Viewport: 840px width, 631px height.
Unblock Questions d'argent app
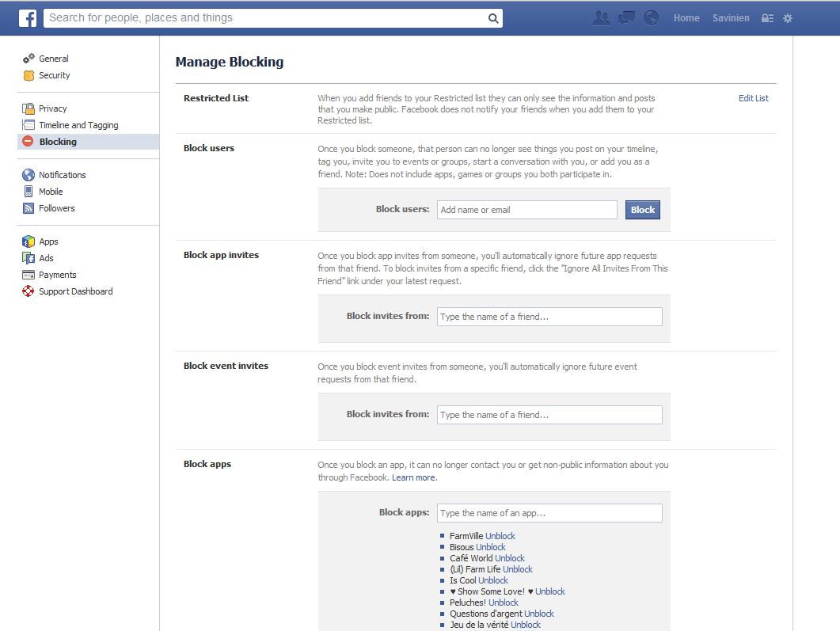coord(539,614)
